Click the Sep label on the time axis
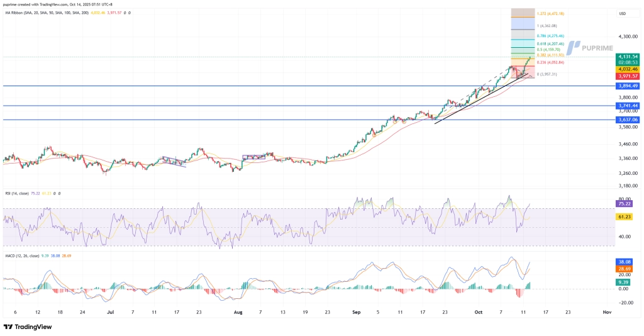The height and width of the screenshot is (336, 644). coord(357,311)
